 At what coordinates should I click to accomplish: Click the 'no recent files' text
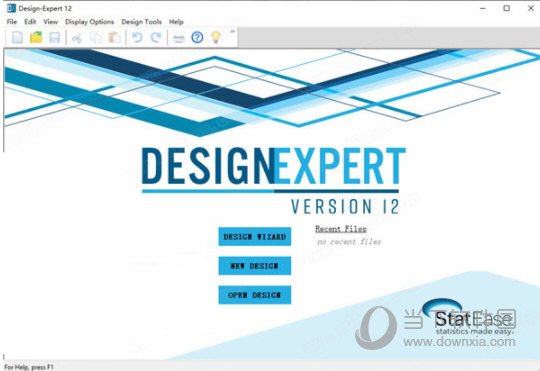click(x=349, y=242)
